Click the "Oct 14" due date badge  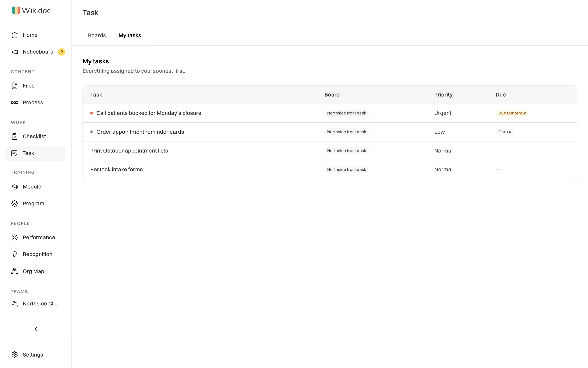tap(504, 132)
